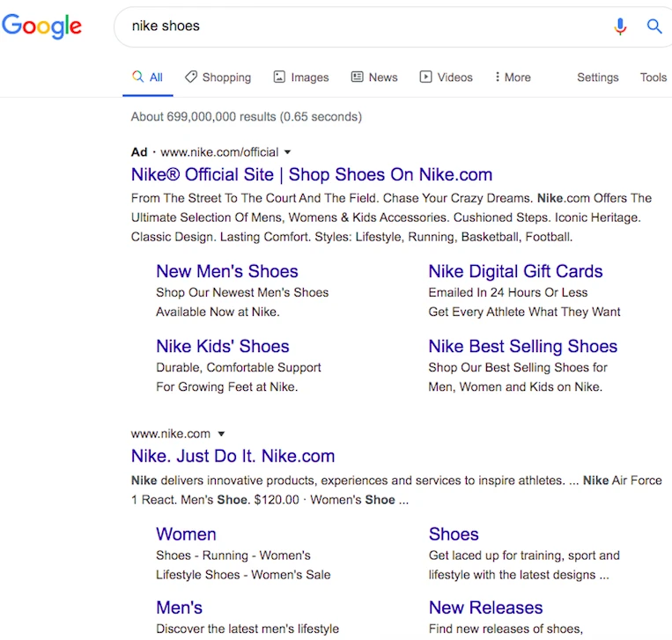Viewport: 672px width, 640px height.
Task: Open the Shoes sitelink
Action: [x=454, y=534]
